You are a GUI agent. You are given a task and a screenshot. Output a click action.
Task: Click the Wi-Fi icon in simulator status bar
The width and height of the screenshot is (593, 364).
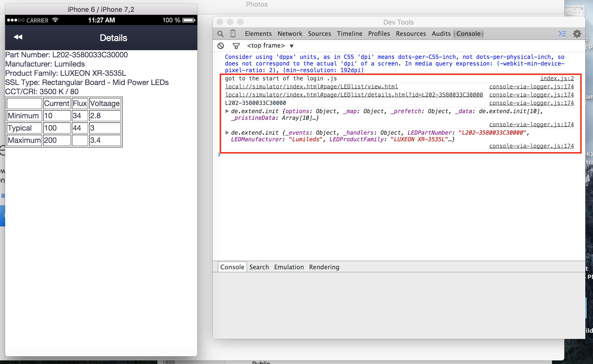click(x=55, y=20)
